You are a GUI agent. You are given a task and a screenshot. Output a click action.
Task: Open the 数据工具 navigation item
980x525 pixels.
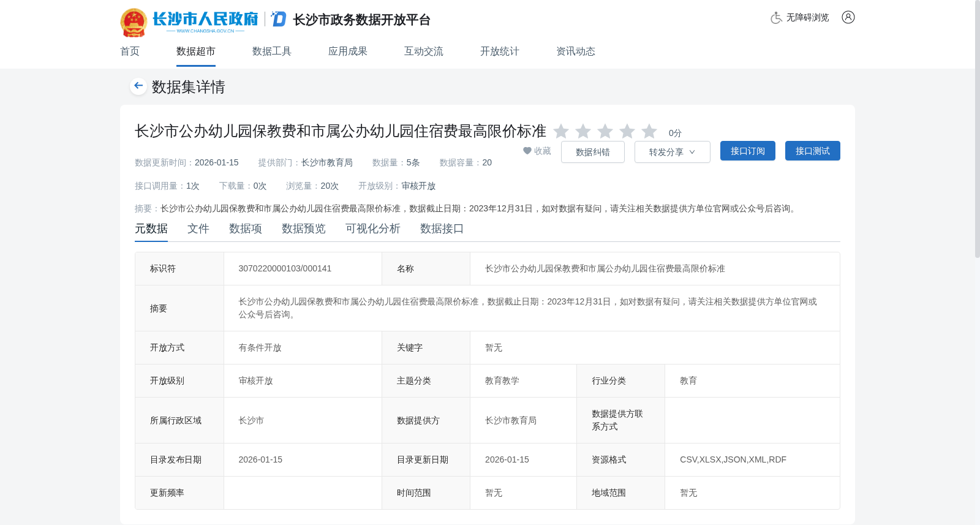pyautogui.click(x=272, y=51)
